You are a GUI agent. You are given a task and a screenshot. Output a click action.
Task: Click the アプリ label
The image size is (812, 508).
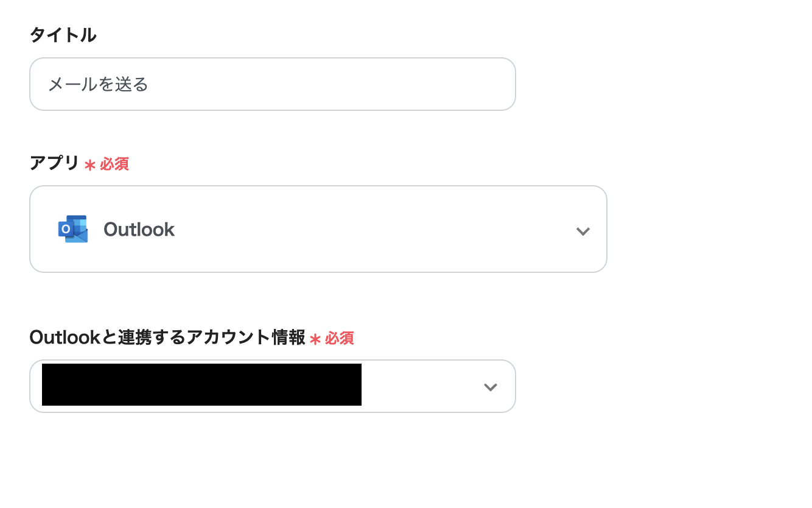[x=54, y=163]
